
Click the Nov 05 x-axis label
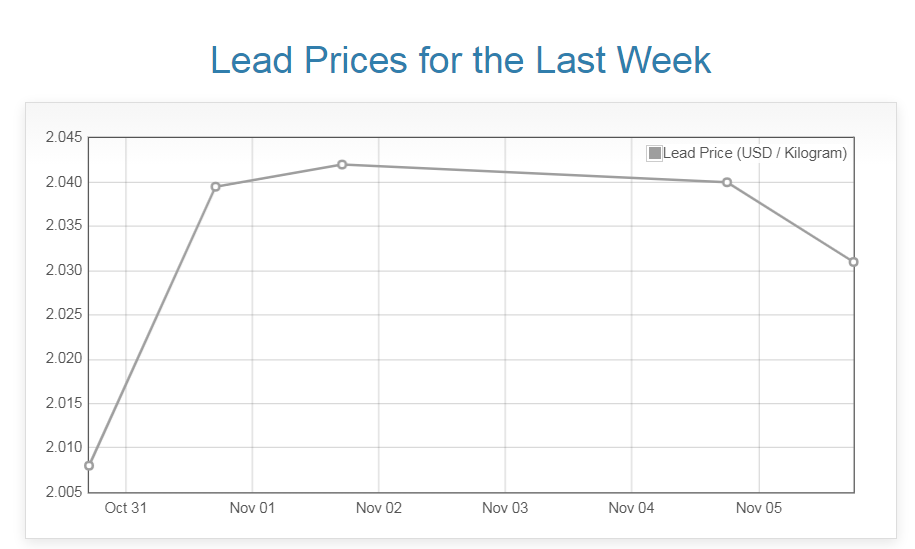click(x=758, y=508)
